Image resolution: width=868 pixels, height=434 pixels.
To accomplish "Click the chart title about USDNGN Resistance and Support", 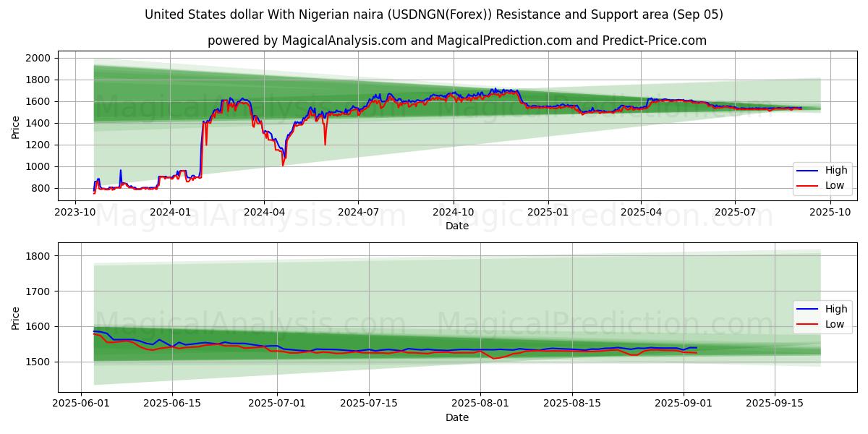I will click(x=434, y=14).
